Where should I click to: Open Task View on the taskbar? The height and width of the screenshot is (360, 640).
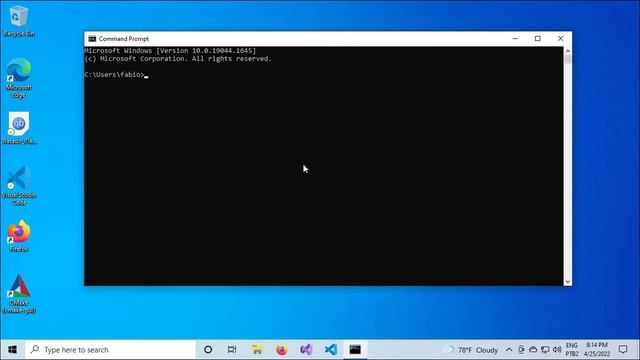(232, 350)
